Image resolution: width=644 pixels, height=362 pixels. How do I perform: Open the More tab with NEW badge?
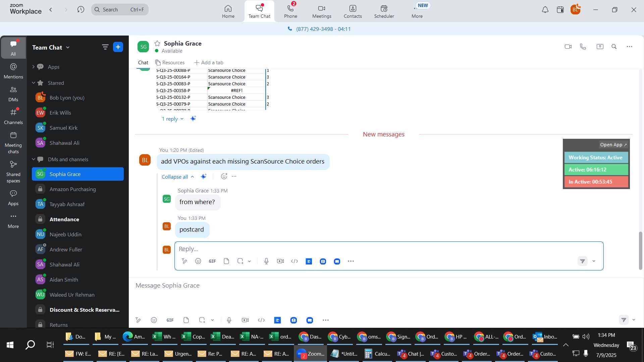(417, 11)
